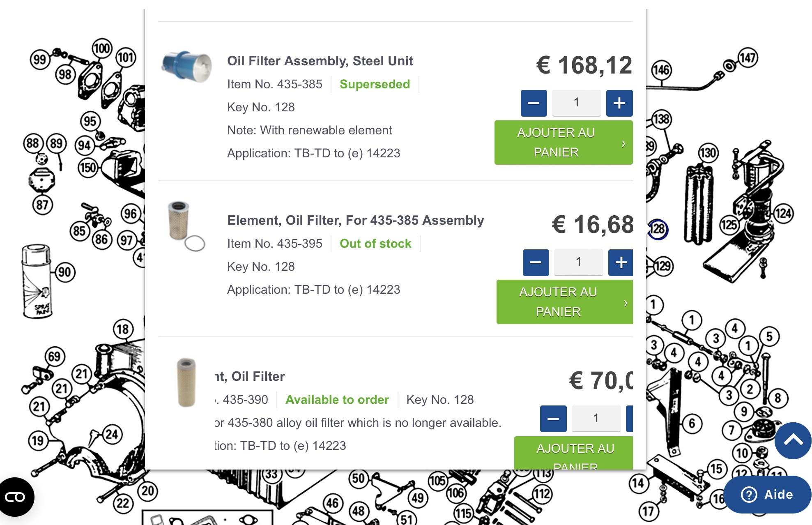Screen dimensions: 812x525
Task: Open the Aide help widget
Action: pyautogui.click(x=767, y=494)
